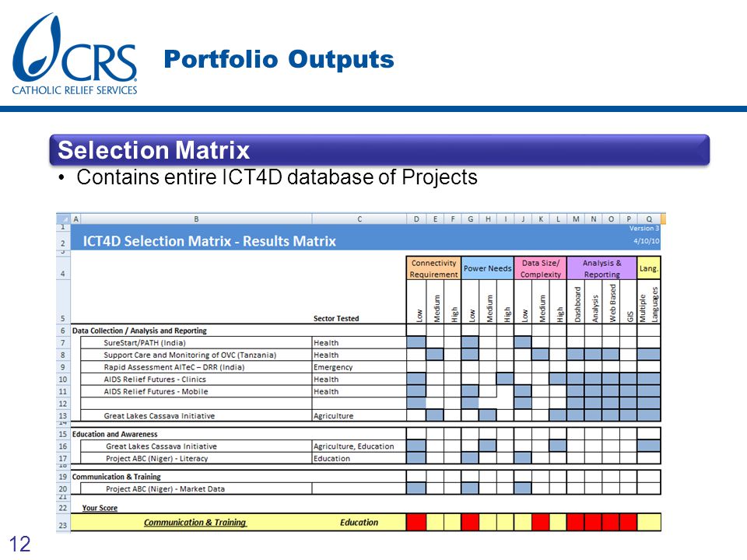Select the SureStart/PATH (India) cell
This screenshot has width=747, height=560.
[196, 343]
